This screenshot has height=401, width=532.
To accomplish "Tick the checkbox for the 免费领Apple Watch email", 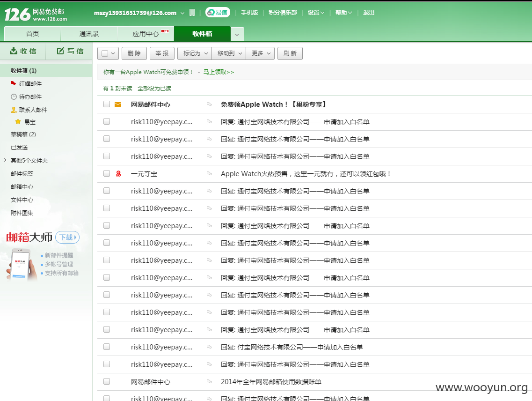I will pyautogui.click(x=107, y=104).
